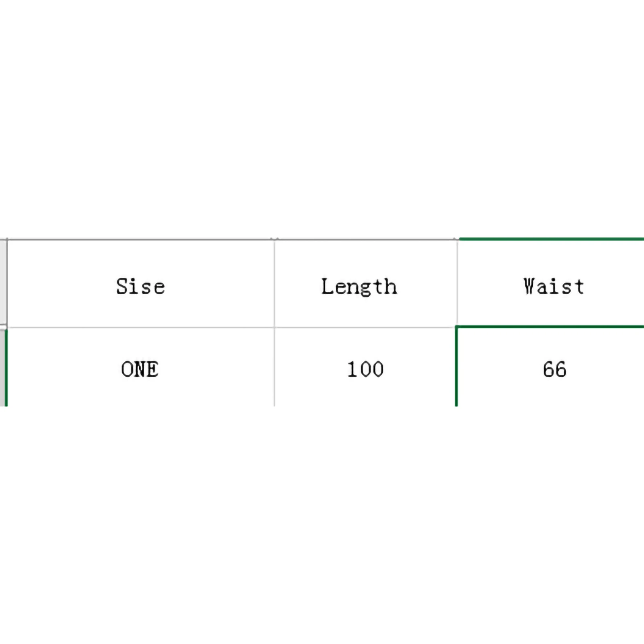Click the green top border of cell 66

click(x=551, y=327)
